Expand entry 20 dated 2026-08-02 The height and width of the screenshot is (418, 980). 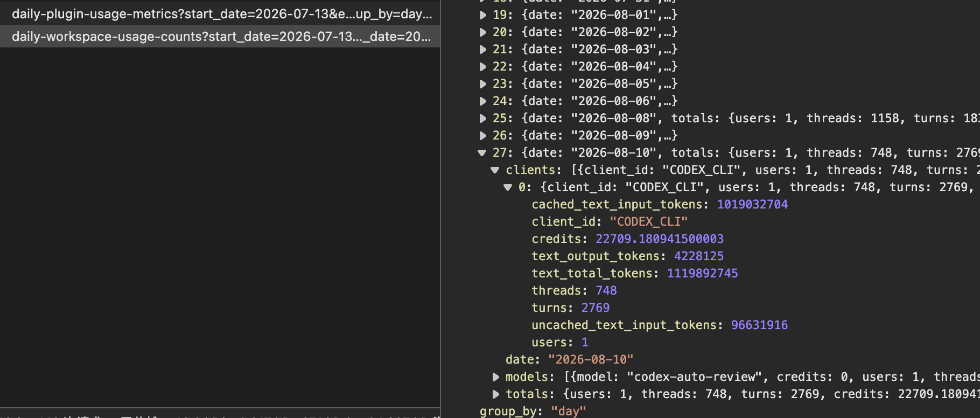point(483,32)
